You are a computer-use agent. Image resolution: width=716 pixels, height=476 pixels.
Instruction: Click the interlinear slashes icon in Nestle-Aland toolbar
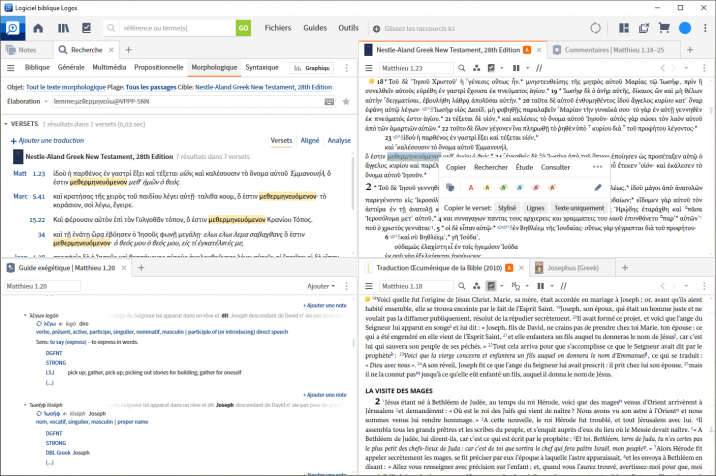(x=539, y=68)
